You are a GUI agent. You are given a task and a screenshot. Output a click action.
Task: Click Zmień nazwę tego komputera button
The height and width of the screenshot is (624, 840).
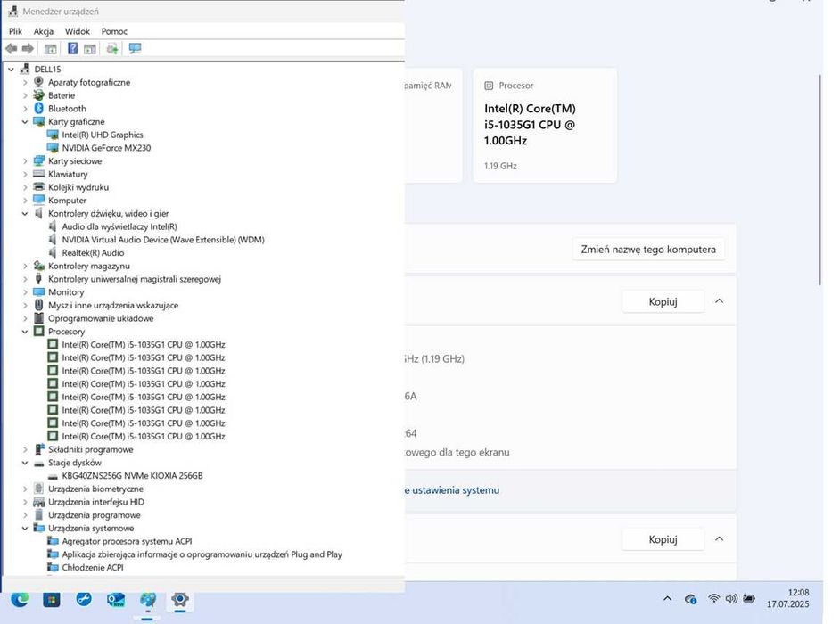(648, 249)
